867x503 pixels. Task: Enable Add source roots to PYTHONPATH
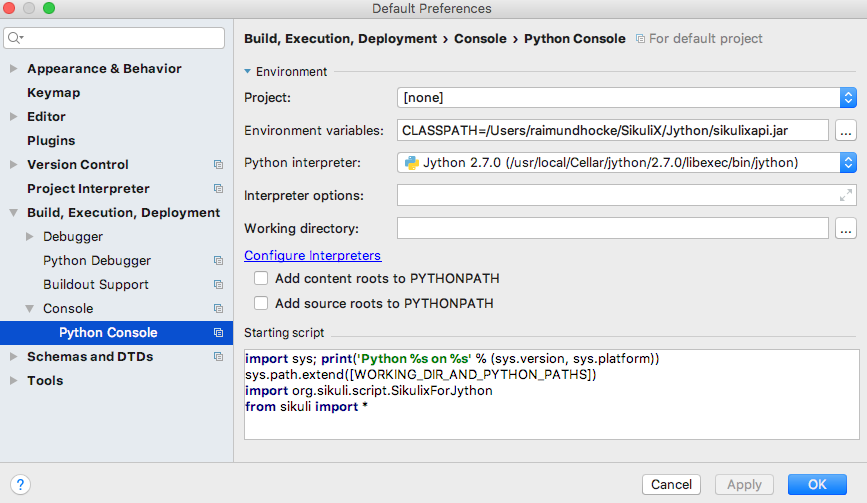click(x=261, y=303)
